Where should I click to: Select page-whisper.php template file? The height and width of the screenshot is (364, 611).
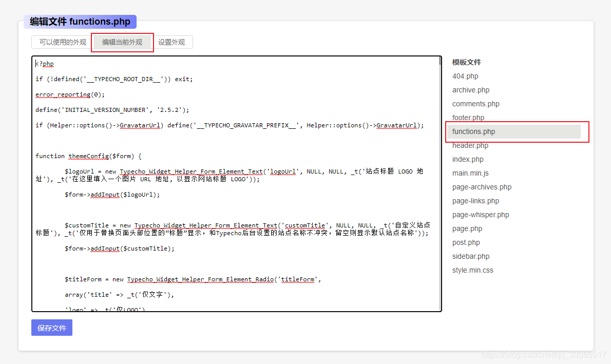pyautogui.click(x=481, y=215)
